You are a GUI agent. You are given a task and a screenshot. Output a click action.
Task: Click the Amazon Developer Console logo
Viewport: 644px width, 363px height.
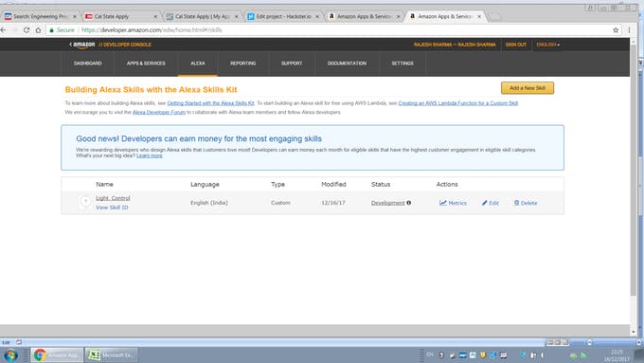tap(110, 45)
